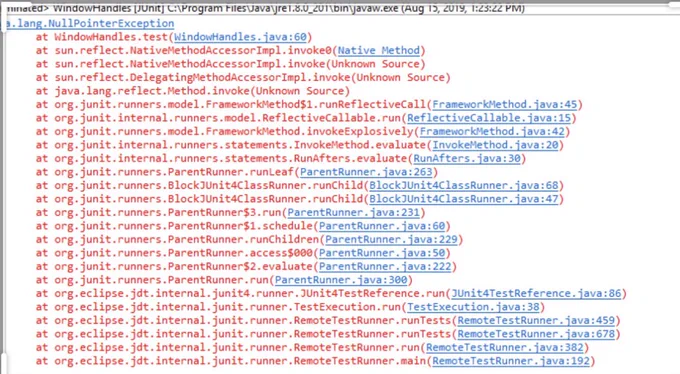Open RemoteTestRunner.java:678 link
Viewport: 680px width, 374px height.
click(536, 334)
